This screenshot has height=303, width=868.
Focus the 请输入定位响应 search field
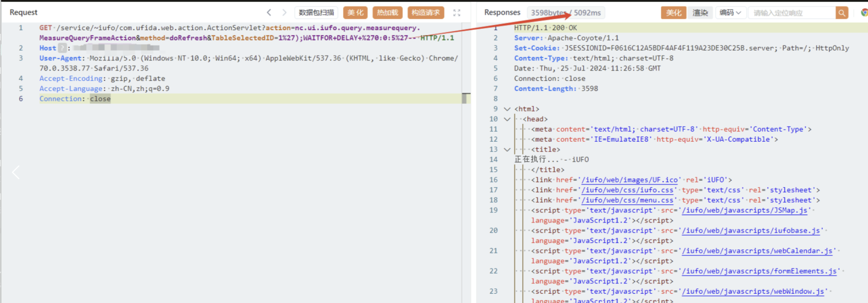(x=792, y=13)
